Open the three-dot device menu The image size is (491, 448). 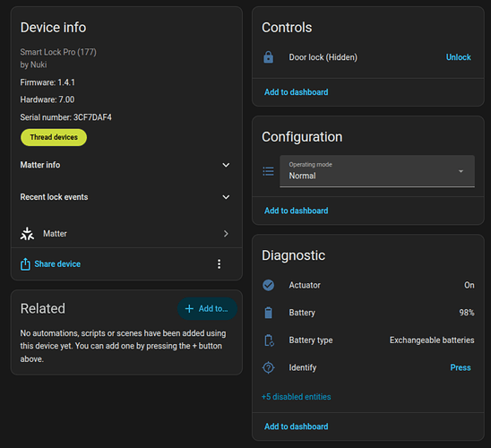tap(220, 264)
